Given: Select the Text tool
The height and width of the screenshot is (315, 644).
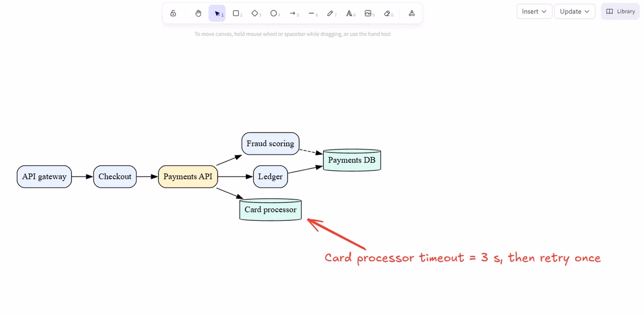Looking at the screenshot, I should click(x=349, y=13).
